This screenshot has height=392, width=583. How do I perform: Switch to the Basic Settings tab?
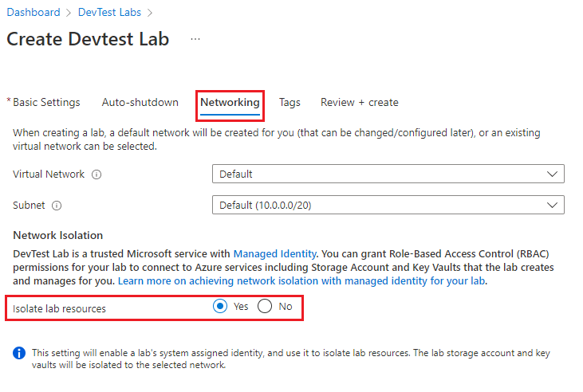tap(46, 103)
